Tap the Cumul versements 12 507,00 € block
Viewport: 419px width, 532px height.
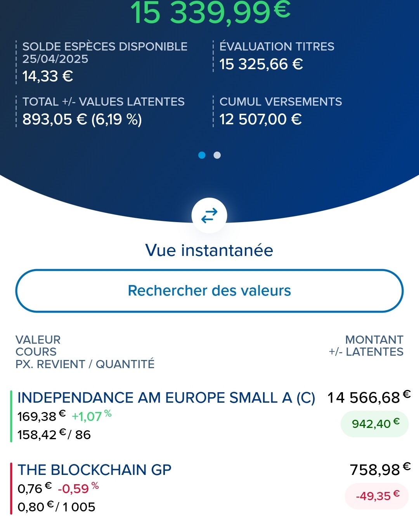click(x=280, y=111)
